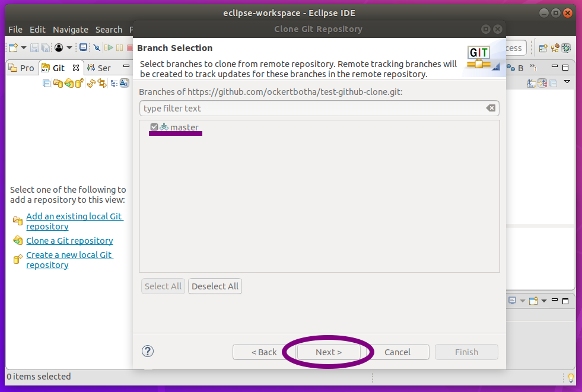The height and width of the screenshot is (392, 582).
Task: Click the Collapse All icon in Git view
Action: pyautogui.click(x=47, y=84)
